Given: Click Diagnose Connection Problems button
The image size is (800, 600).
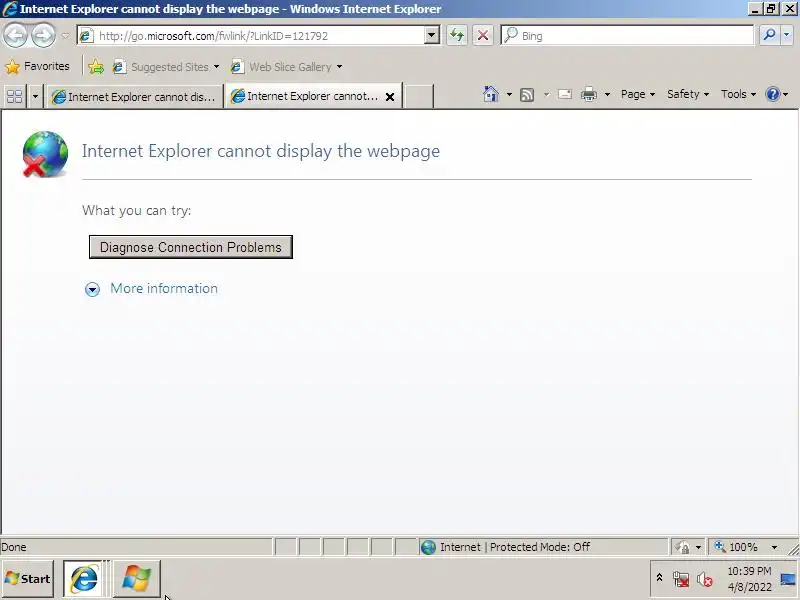Looking at the screenshot, I should point(191,247).
